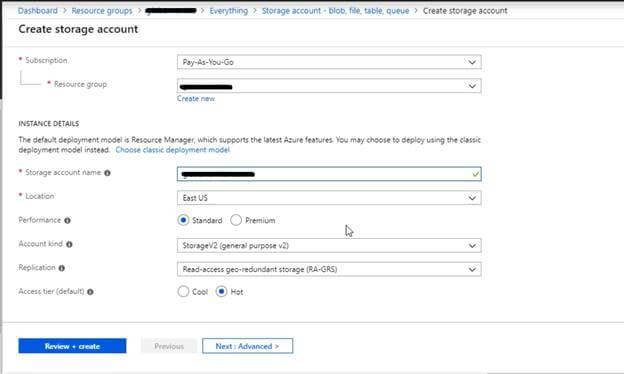Click Create new resource group link
The height and width of the screenshot is (374, 624).
[196, 99]
